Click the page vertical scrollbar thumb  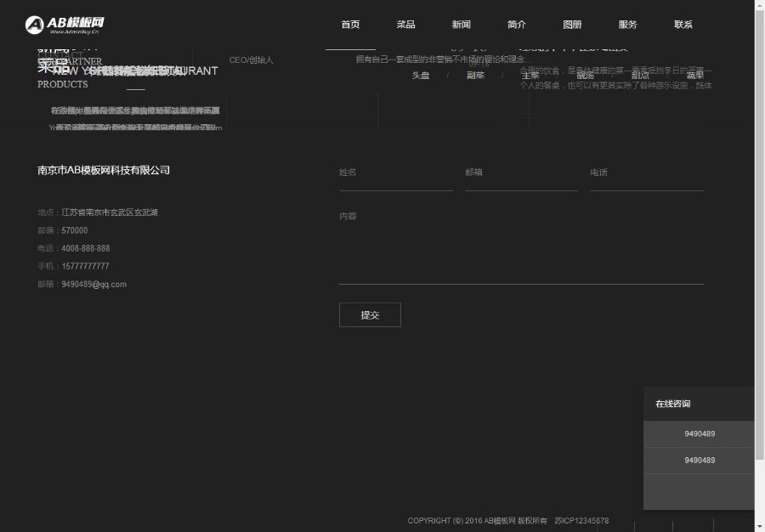(x=760, y=234)
